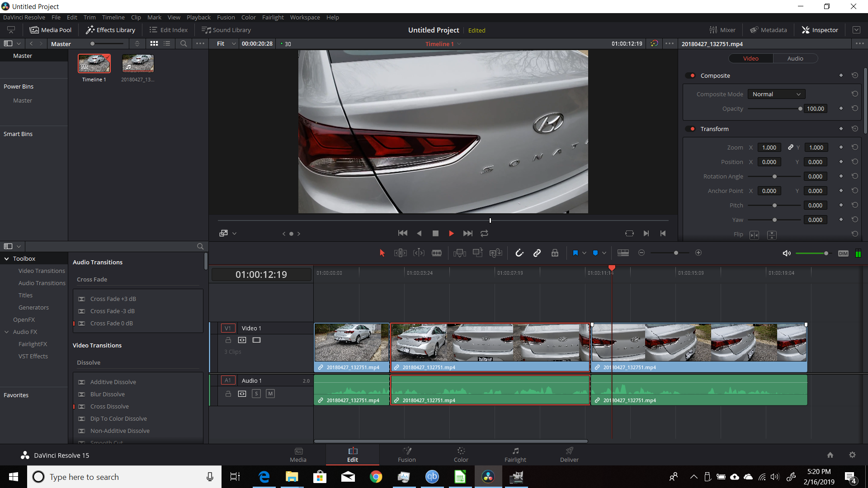Mute audio with speaker icon
The image size is (868, 488).
(787, 253)
